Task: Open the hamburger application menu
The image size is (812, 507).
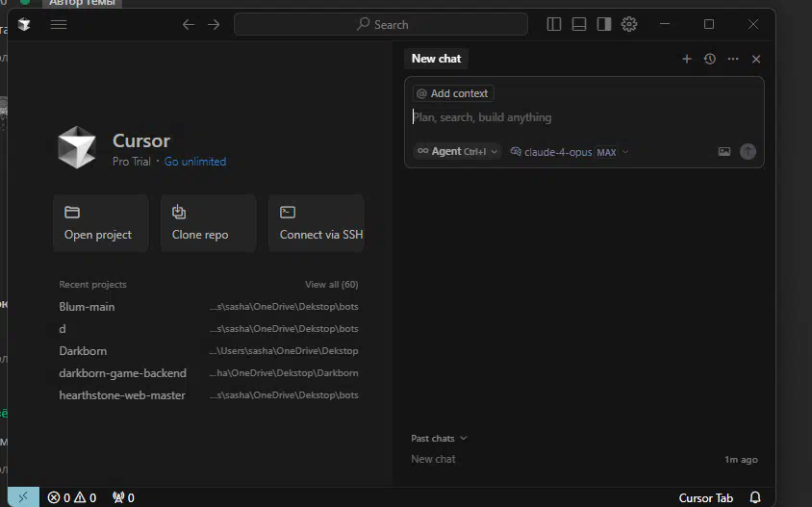Action: click(x=59, y=24)
